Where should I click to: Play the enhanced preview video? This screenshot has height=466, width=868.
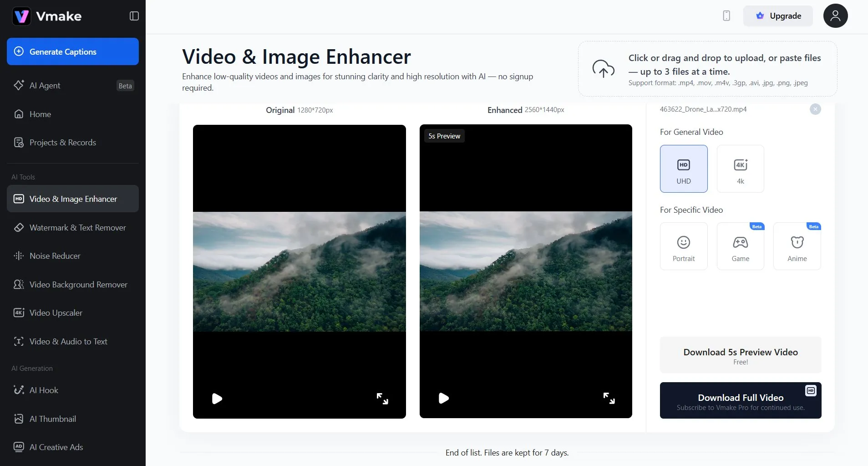click(x=444, y=398)
